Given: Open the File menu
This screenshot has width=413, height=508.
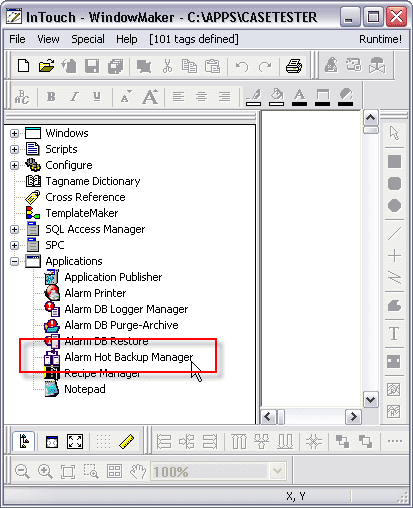Looking at the screenshot, I should (x=17, y=39).
